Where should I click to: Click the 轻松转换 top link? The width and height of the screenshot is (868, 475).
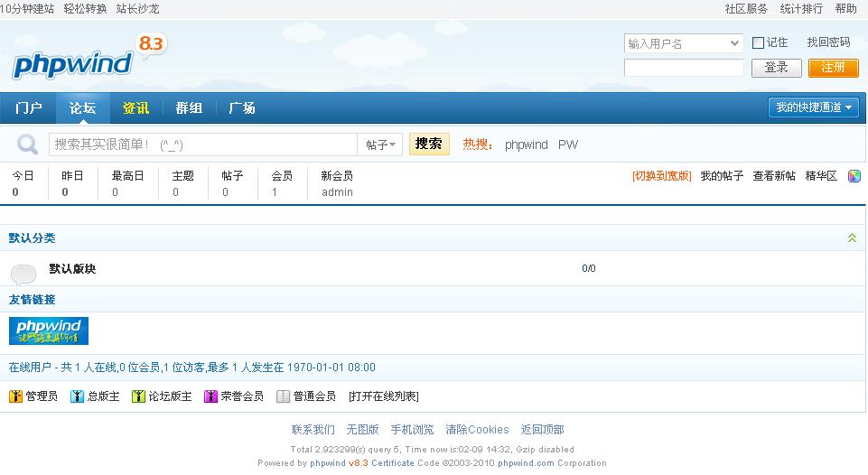[x=85, y=9]
